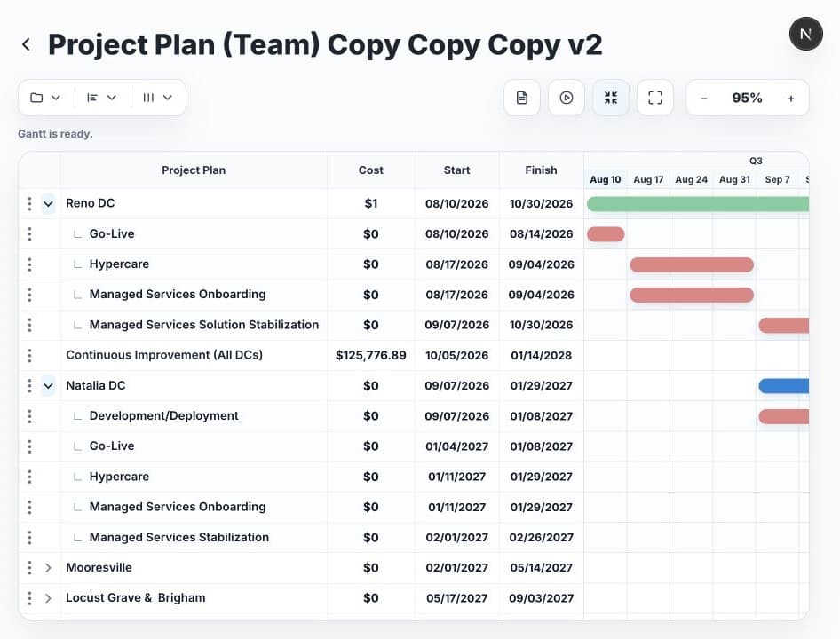Screen dimensions: 840x639
Task: Open row menu dots for Mooresville
Action: pos(29,568)
